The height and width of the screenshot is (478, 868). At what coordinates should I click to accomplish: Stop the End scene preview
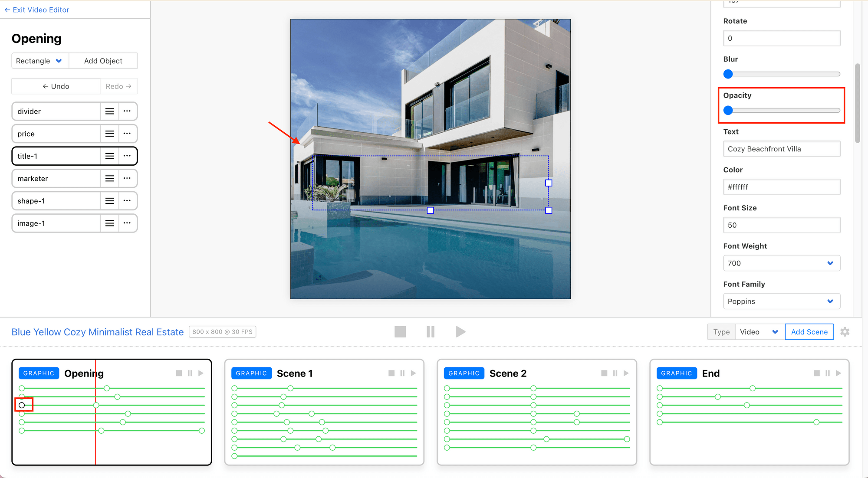point(816,373)
